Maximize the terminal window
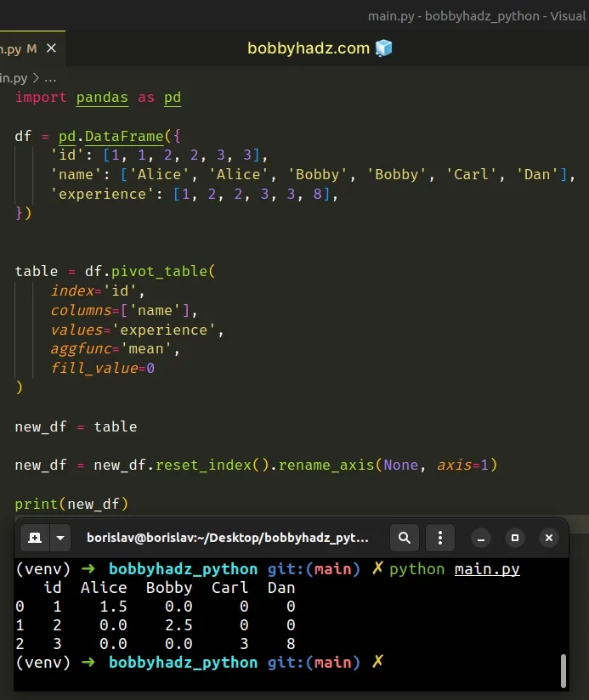The image size is (589, 700). tap(515, 538)
